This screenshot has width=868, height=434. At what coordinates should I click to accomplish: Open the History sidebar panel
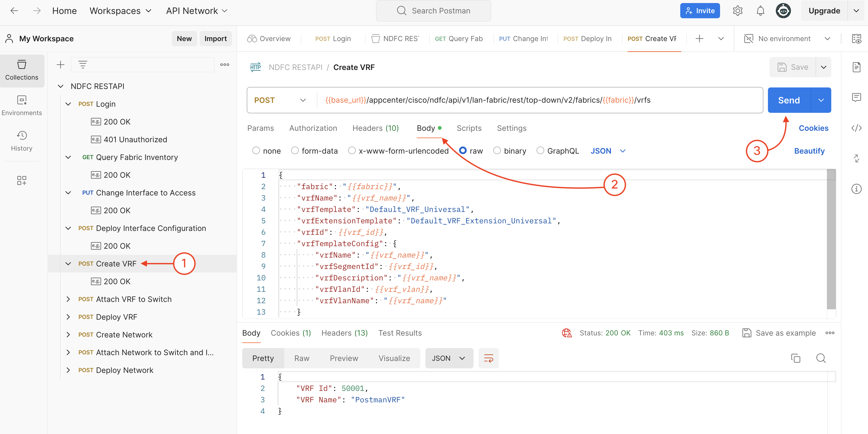(x=22, y=141)
